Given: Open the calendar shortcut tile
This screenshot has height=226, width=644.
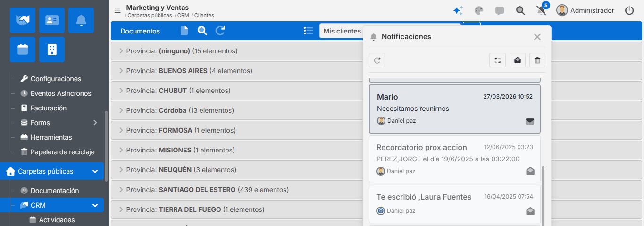Looking at the screenshot, I should [23, 50].
